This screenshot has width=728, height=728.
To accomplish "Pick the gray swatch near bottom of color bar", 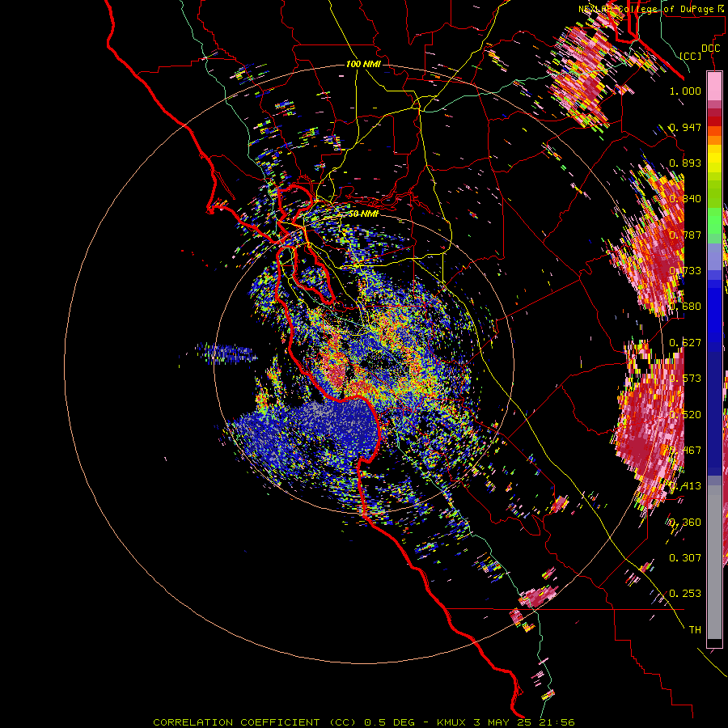I will 714,566.
